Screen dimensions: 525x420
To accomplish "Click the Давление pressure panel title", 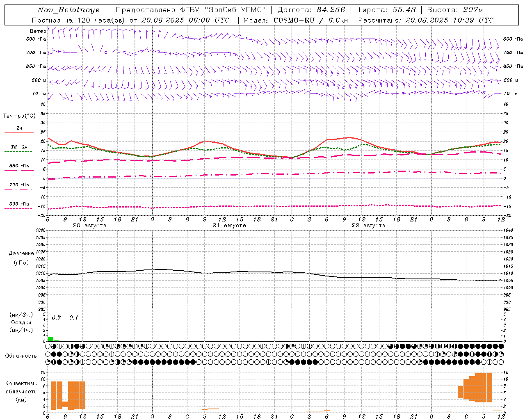I will click(x=21, y=253).
